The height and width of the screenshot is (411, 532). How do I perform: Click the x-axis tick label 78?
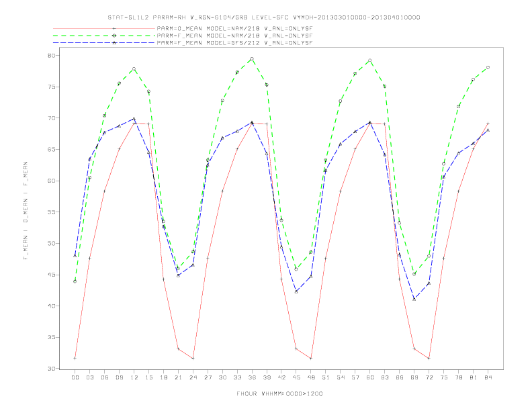point(459,377)
